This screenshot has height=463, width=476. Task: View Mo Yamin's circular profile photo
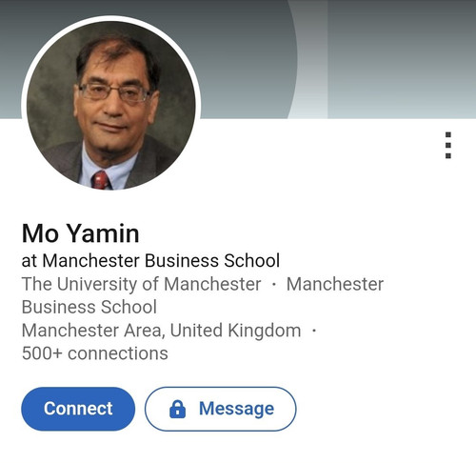(x=111, y=105)
